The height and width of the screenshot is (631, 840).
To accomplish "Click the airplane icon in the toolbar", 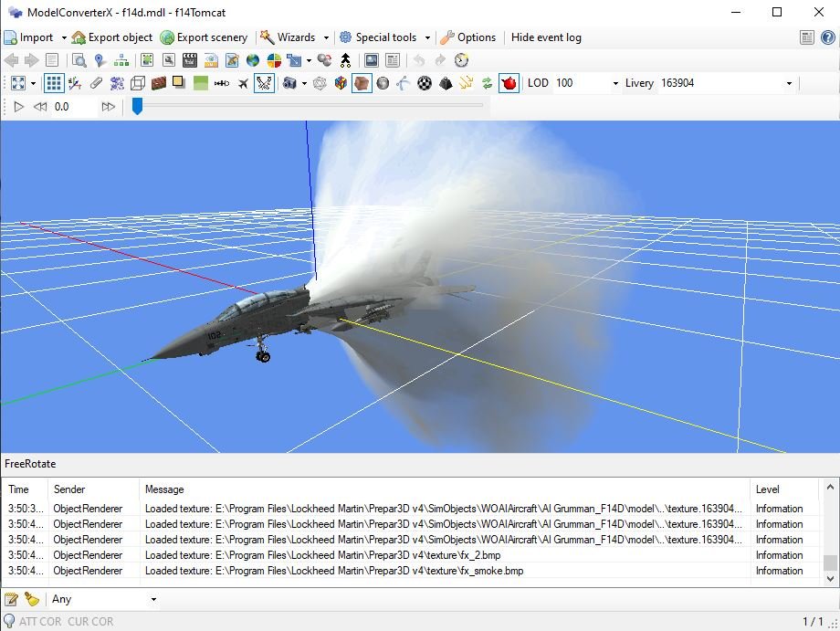I will tap(243, 83).
